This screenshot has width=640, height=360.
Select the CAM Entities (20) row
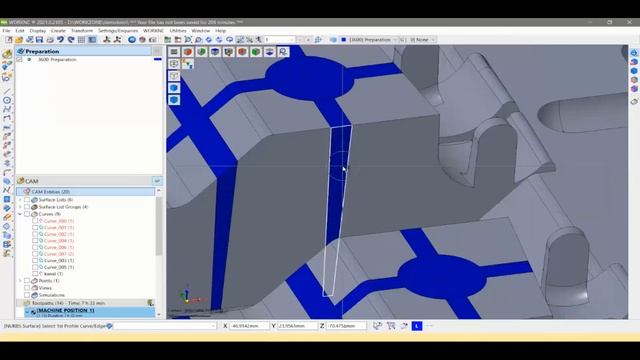86,191
